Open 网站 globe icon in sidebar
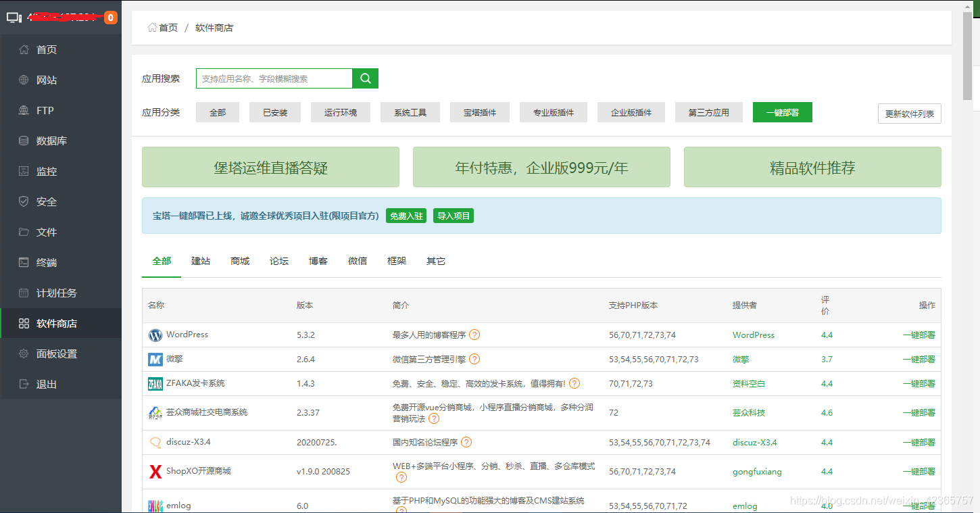The width and height of the screenshot is (980, 513). 24,80
